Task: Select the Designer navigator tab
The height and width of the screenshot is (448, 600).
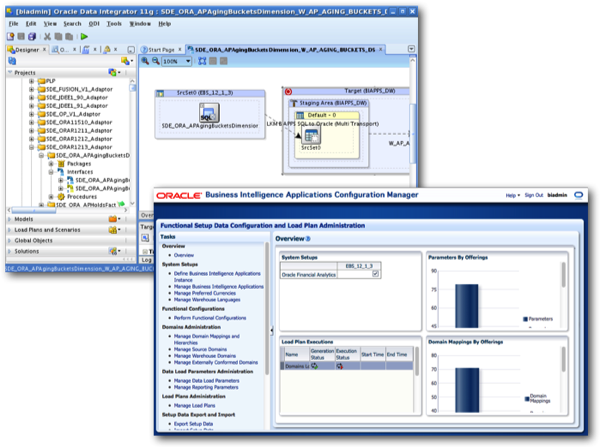Action: click(x=26, y=50)
